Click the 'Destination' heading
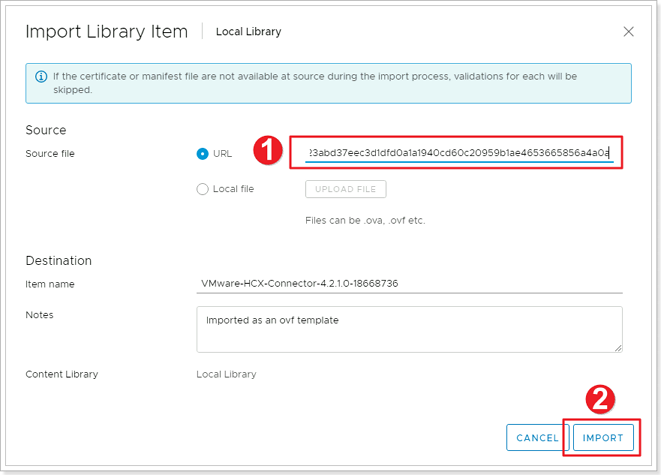The width and height of the screenshot is (661, 475). tap(59, 260)
